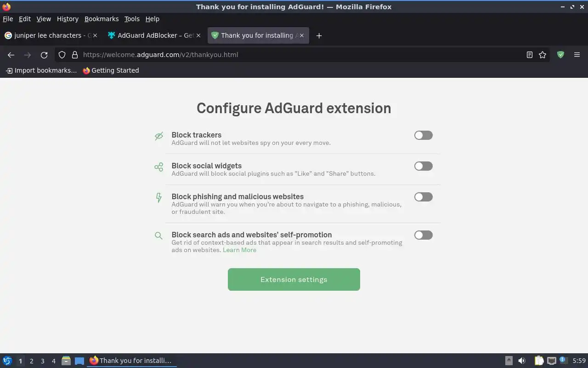Viewport: 588px width, 368px height.
Task: Close the AdGuard AdBlocker tab
Action: [198, 35]
